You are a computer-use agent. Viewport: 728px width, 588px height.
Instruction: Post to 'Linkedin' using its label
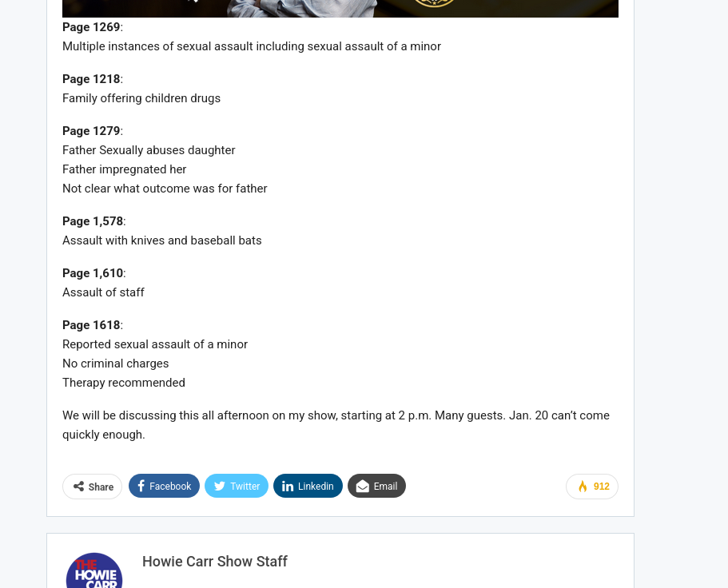(316, 486)
